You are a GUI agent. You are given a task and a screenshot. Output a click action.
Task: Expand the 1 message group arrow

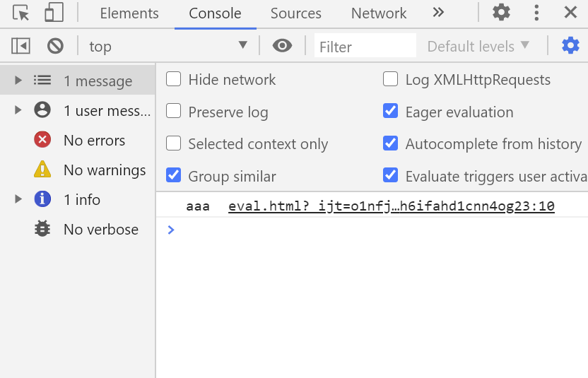[x=18, y=80]
